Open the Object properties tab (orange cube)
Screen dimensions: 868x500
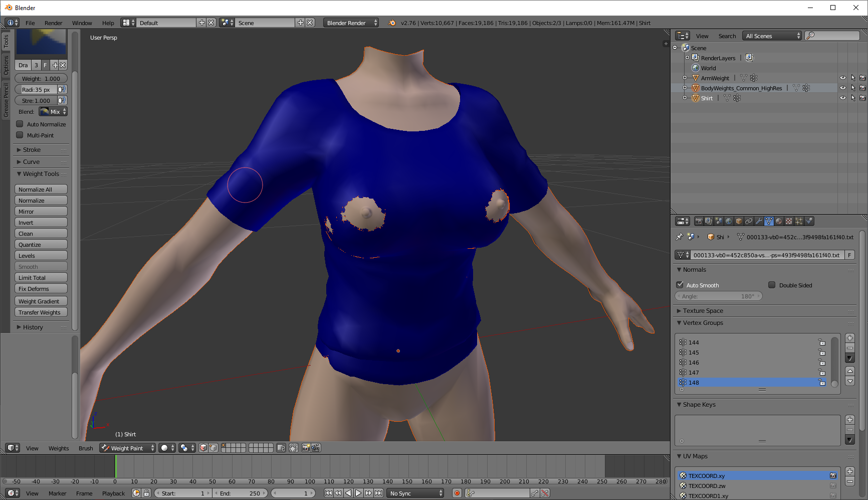point(739,221)
